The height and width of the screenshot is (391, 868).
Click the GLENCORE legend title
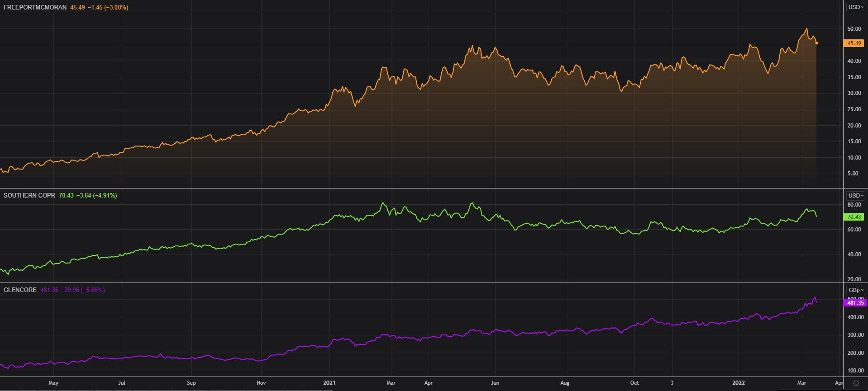[x=20, y=290]
